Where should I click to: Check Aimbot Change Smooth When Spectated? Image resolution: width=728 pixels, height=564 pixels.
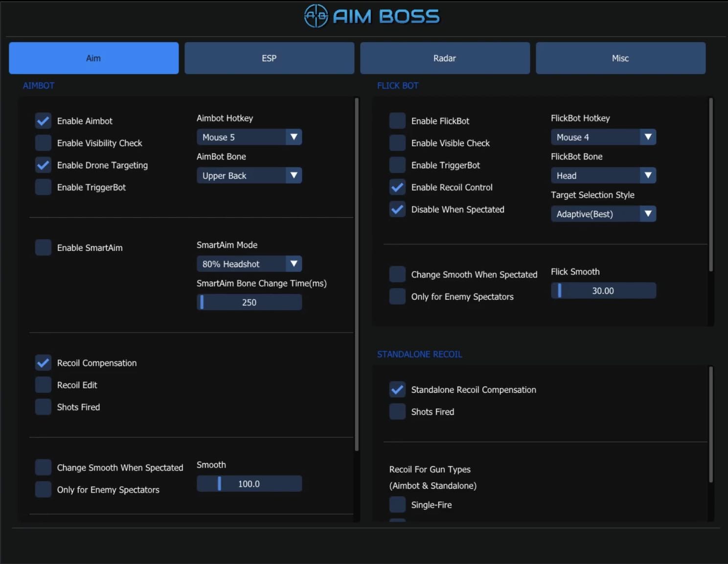(x=43, y=468)
